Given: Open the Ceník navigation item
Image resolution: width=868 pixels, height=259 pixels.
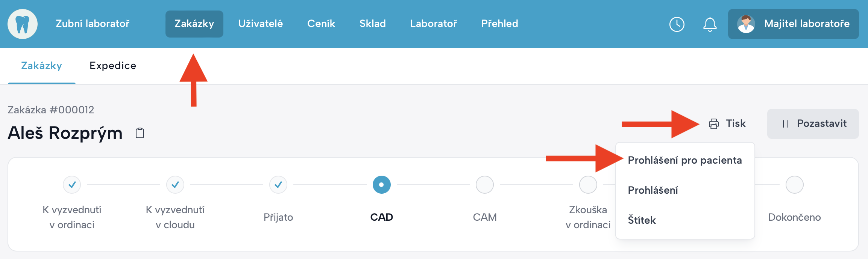Looking at the screenshot, I should pyautogui.click(x=321, y=24).
